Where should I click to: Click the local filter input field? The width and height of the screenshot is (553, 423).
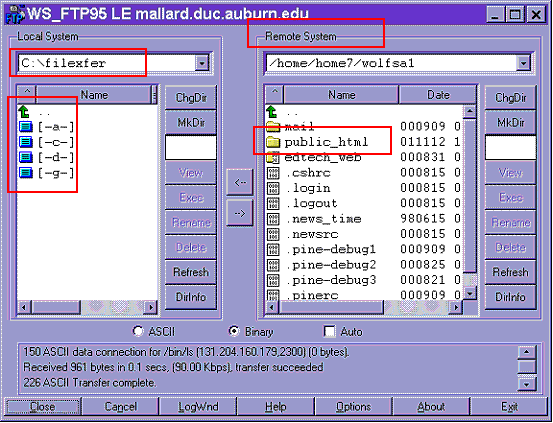pyautogui.click(x=191, y=147)
